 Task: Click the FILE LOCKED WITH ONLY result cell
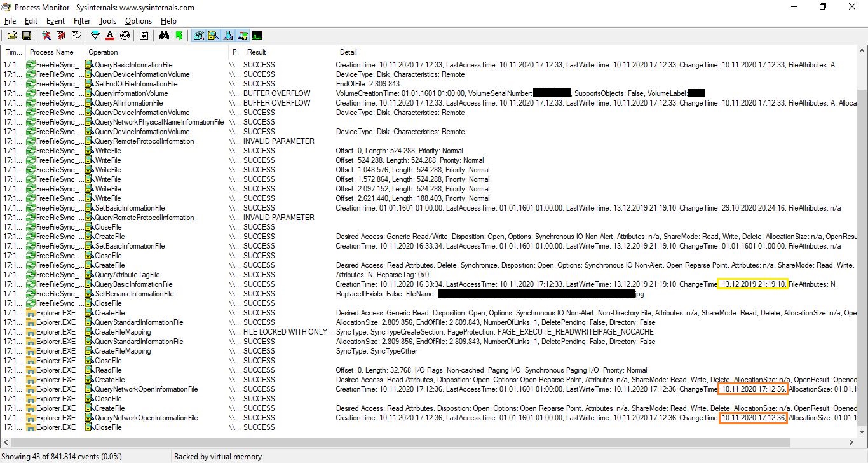pyautogui.click(x=288, y=332)
